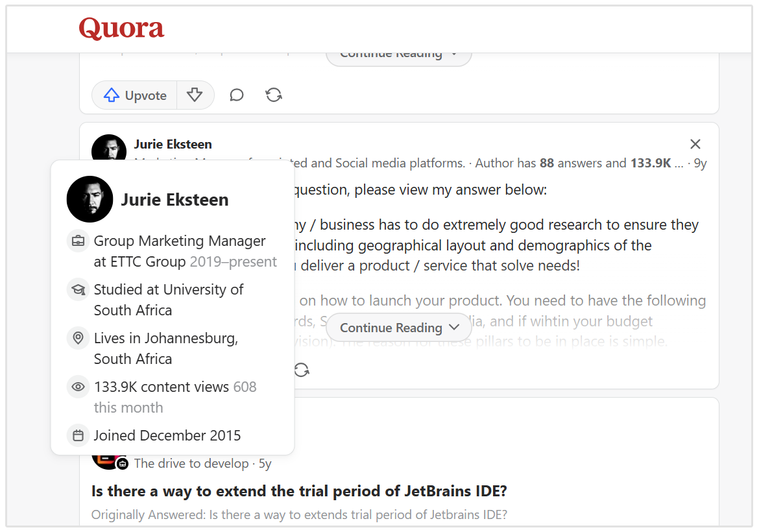Click the calendar icon beside Joined December 2015
Screen dimensions: 759x532
[x=78, y=435]
